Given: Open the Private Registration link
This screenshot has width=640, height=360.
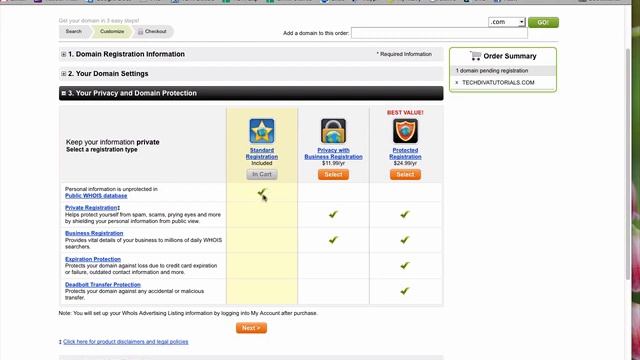Looking at the screenshot, I should [x=91, y=208].
